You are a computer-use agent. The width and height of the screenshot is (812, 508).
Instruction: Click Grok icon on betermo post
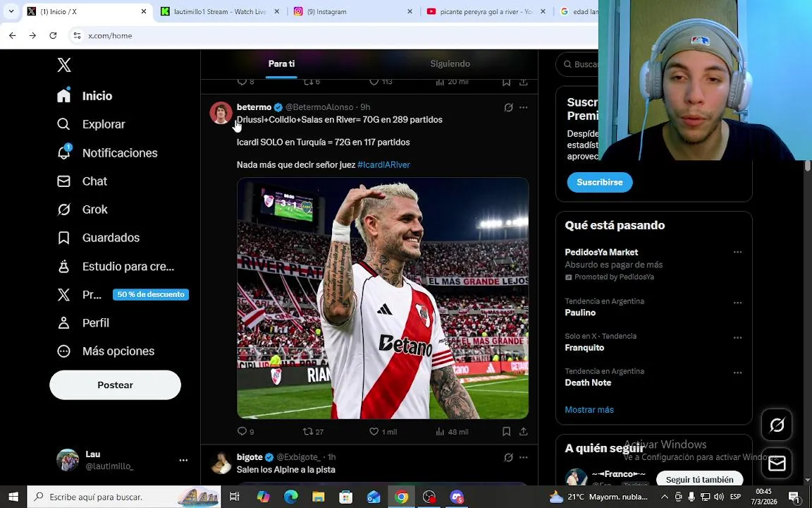click(508, 107)
